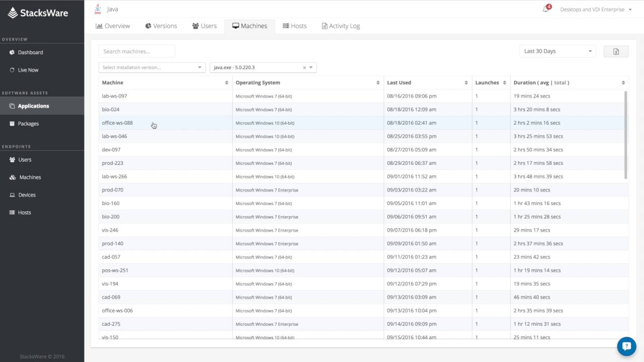Image resolution: width=644 pixels, height=362 pixels.
Task: Expand the java.exe version dropdown
Action: 311,67
